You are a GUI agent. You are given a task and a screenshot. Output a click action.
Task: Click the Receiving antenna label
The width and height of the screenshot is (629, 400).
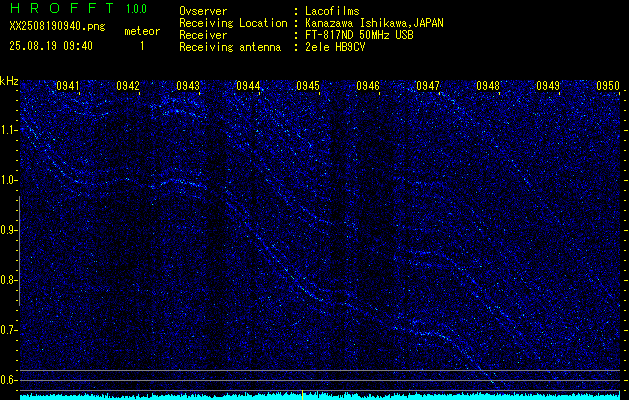pos(230,47)
